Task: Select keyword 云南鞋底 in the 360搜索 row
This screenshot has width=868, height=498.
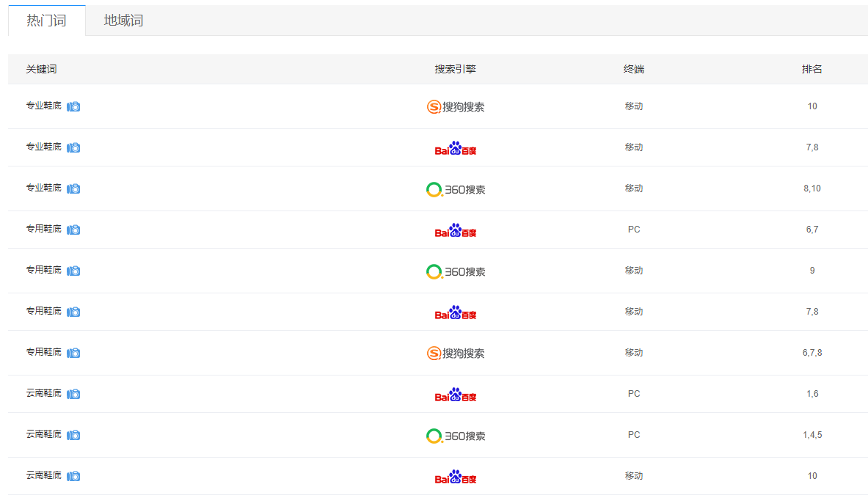Action: coord(44,434)
